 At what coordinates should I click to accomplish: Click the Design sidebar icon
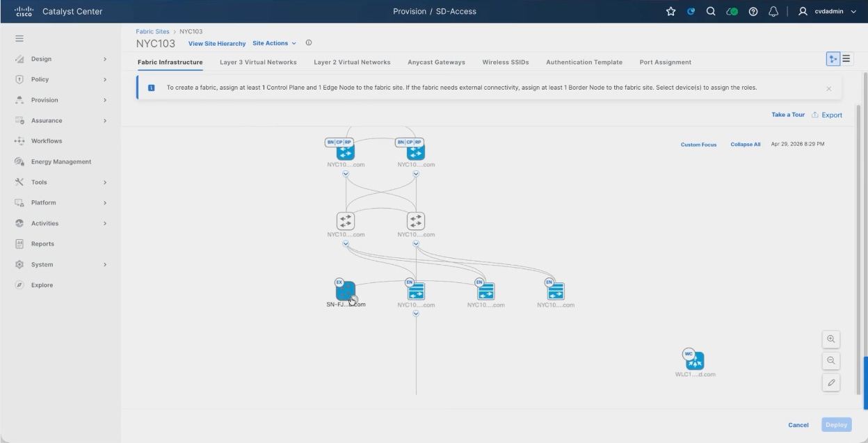[x=19, y=59]
